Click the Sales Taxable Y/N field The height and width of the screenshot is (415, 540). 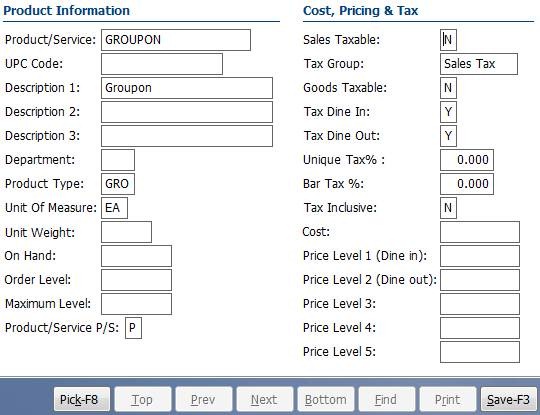[x=448, y=40]
